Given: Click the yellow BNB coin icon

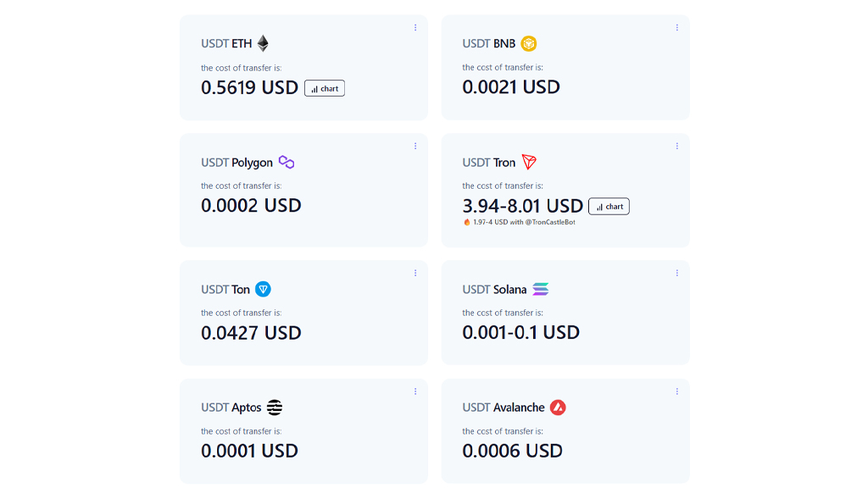Looking at the screenshot, I should click(529, 43).
